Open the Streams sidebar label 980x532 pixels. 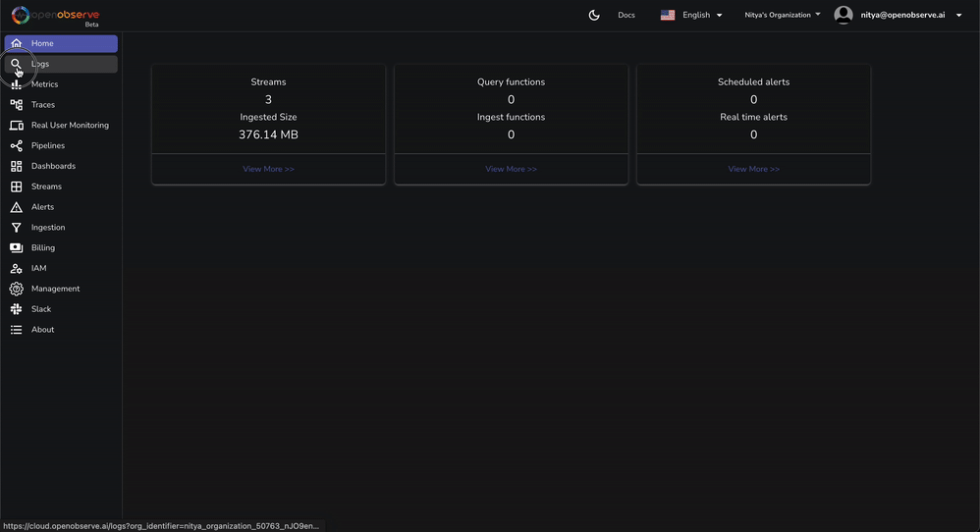pyautogui.click(x=46, y=186)
